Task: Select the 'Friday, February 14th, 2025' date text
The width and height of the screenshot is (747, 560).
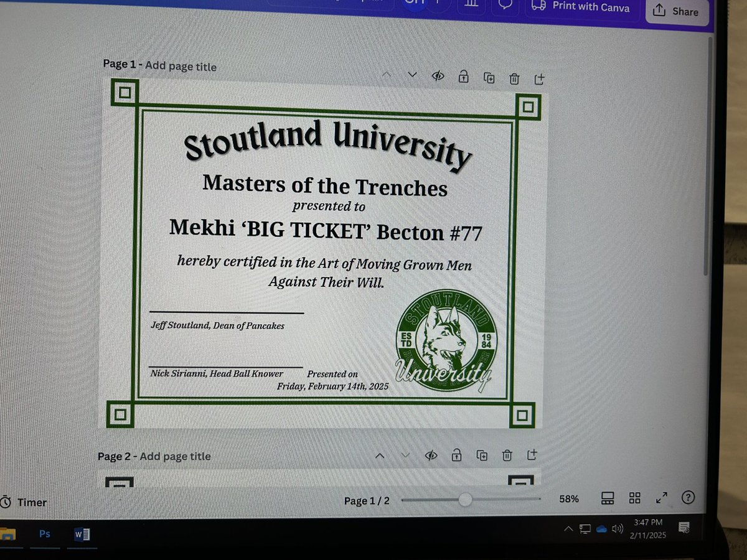Action: click(332, 386)
